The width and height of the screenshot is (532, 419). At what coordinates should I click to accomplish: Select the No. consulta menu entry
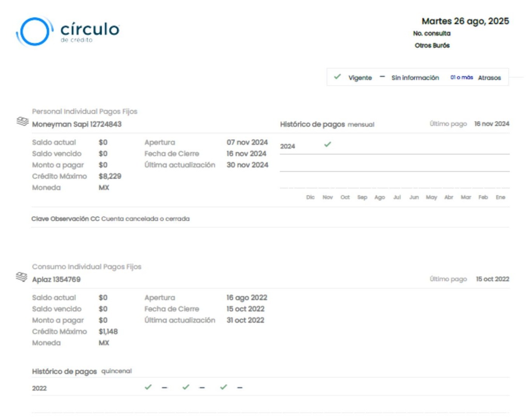(x=431, y=33)
